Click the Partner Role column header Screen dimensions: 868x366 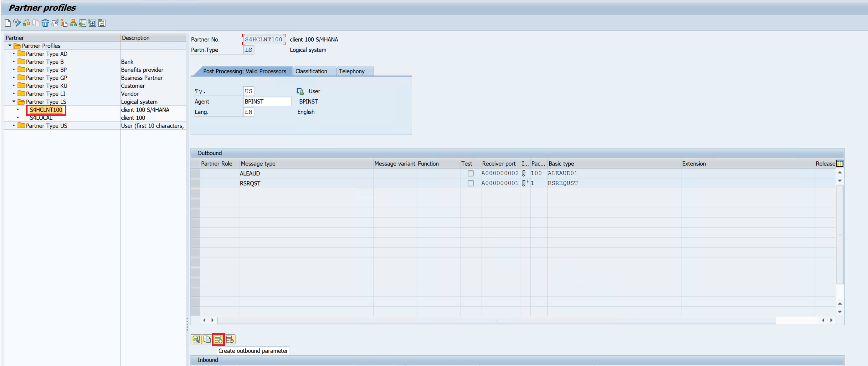tap(219, 164)
